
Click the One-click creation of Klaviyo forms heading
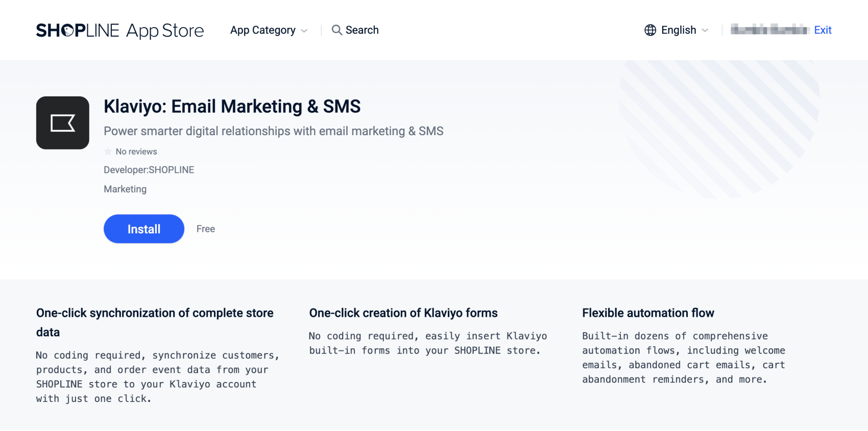(x=403, y=313)
